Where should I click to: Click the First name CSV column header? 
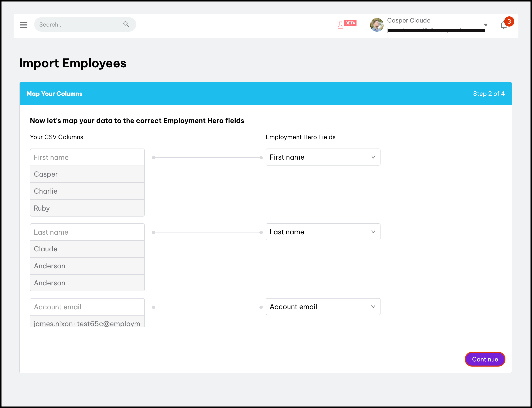pyautogui.click(x=87, y=157)
